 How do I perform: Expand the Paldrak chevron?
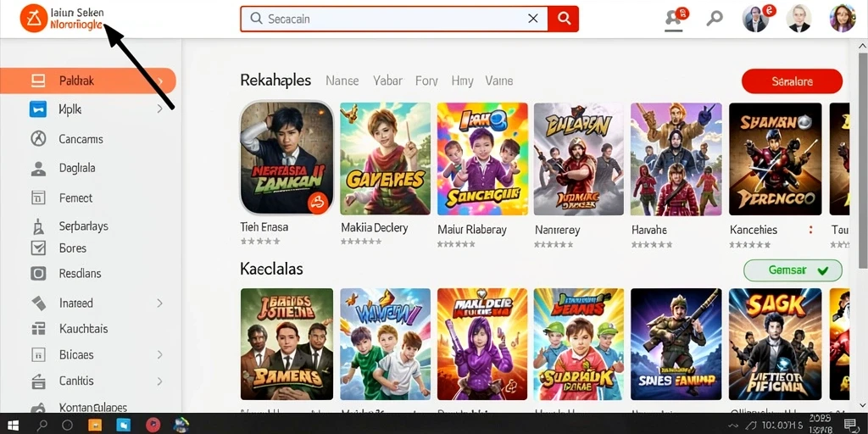pos(160,81)
